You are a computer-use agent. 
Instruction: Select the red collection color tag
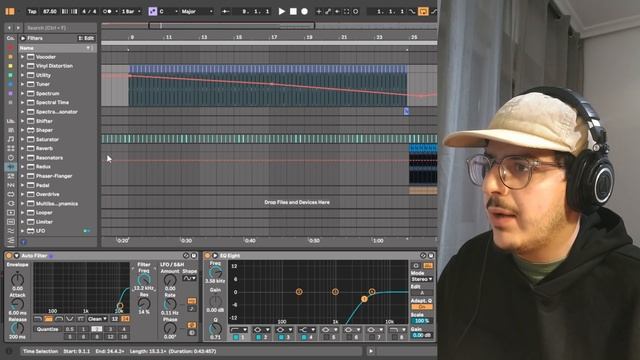click(10, 48)
